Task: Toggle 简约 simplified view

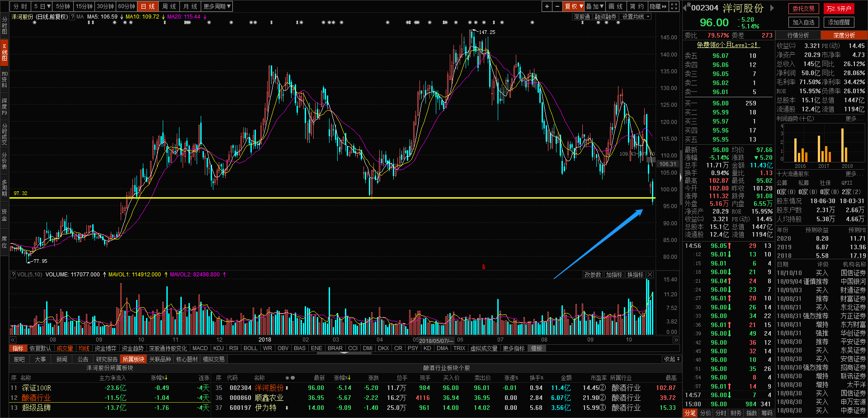Action: click(x=637, y=6)
